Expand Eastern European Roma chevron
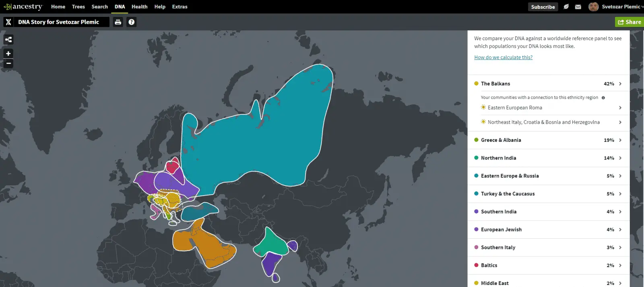The height and width of the screenshot is (287, 644). (620, 108)
